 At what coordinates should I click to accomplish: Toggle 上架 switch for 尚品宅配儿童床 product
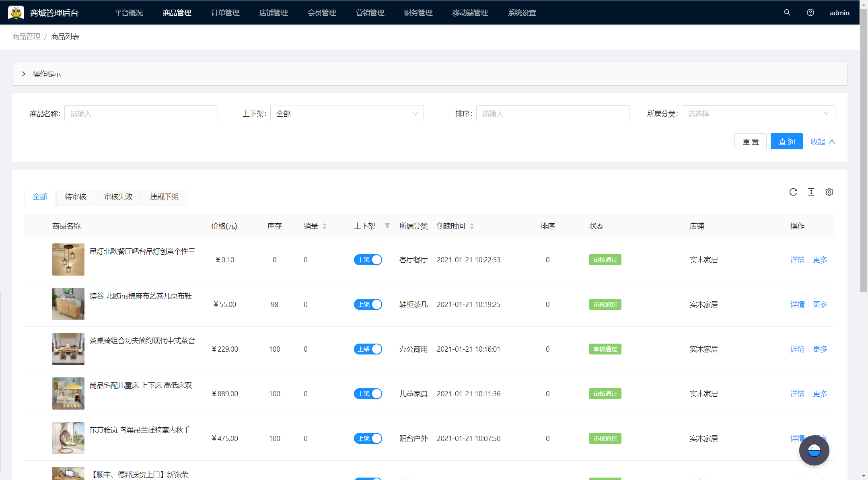tap(368, 394)
